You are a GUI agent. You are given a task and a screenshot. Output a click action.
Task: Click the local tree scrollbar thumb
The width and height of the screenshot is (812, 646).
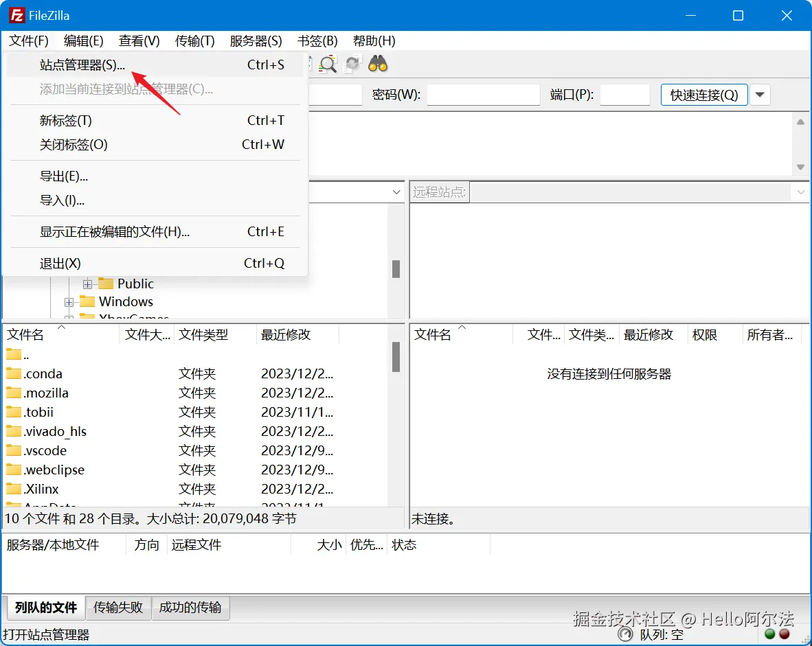click(x=396, y=268)
